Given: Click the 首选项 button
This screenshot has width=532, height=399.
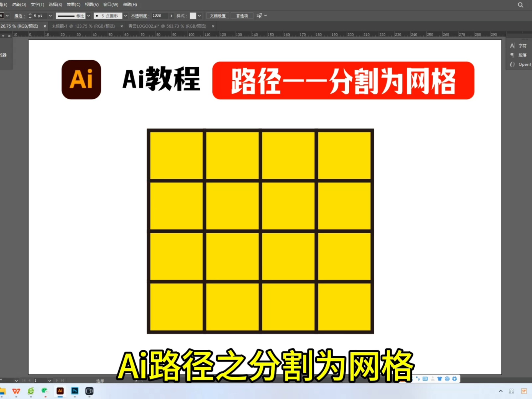Looking at the screenshot, I should coord(242,16).
